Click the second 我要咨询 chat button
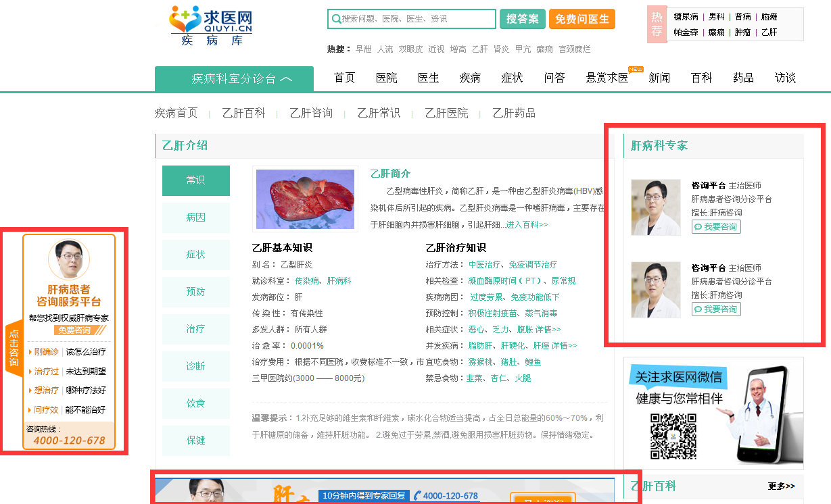Viewport: 831px width, 504px height. [716, 309]
